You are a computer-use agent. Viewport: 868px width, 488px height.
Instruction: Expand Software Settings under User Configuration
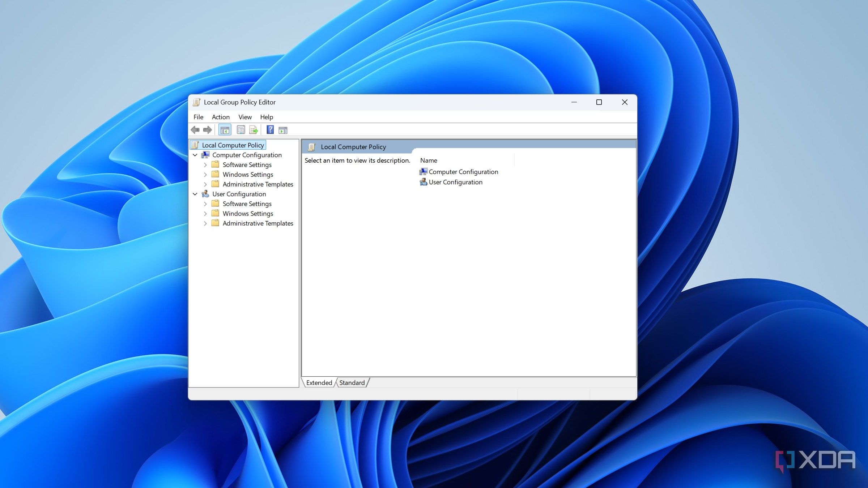[x=205, y=204]
